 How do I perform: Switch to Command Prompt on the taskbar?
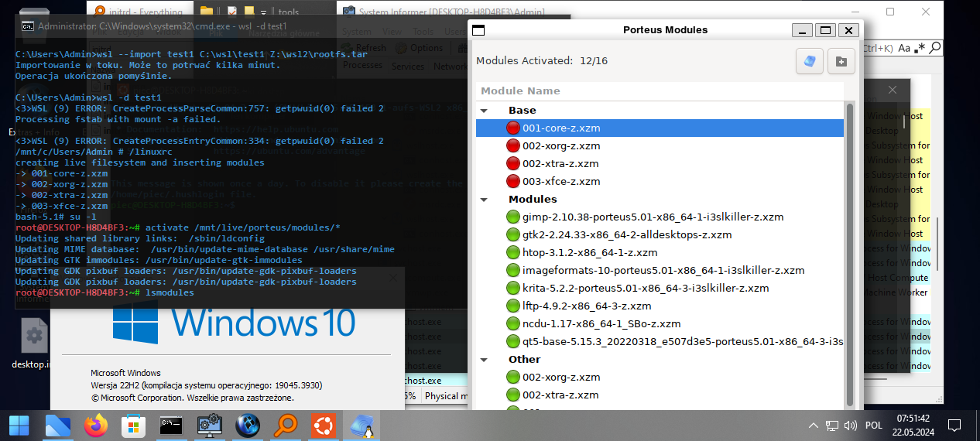tap(171, 426)
